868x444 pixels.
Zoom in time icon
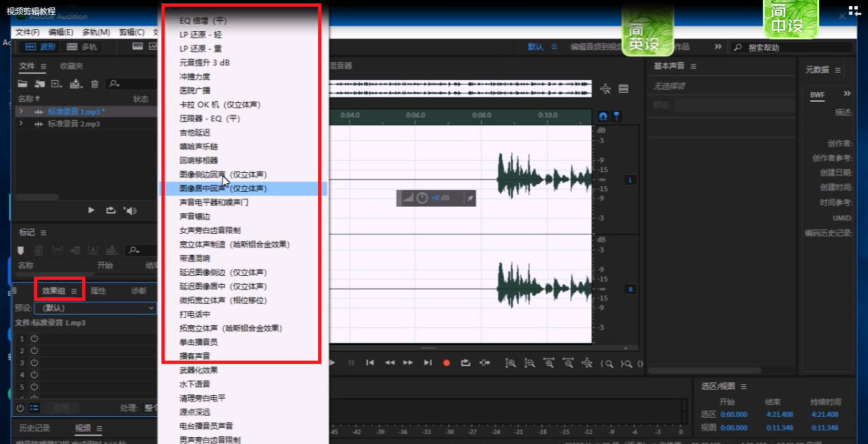pyautogui.click(x=549, y=363)
